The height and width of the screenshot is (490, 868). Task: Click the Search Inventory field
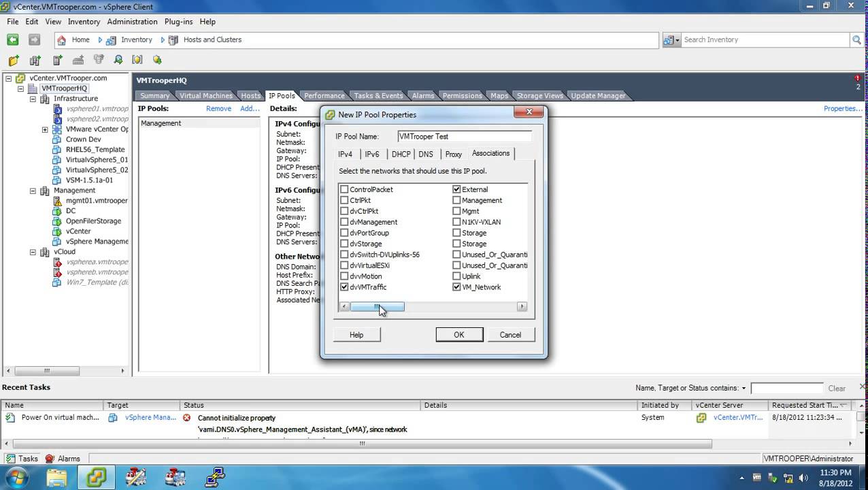point(765,40)
